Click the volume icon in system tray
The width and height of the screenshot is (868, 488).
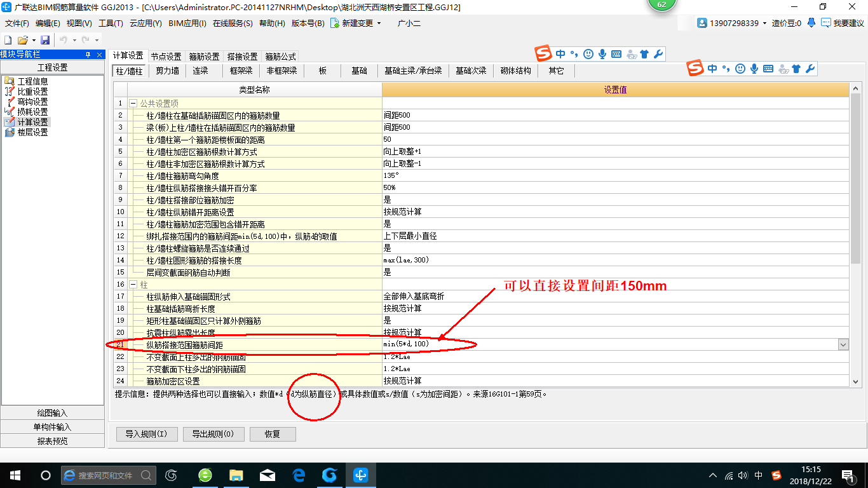[743, 475]
